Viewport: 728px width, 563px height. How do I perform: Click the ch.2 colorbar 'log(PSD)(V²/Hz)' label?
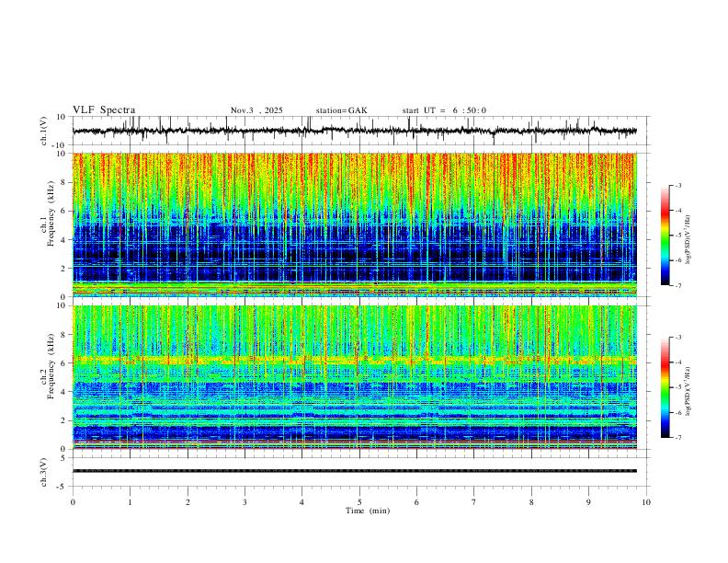pos(688,391)
